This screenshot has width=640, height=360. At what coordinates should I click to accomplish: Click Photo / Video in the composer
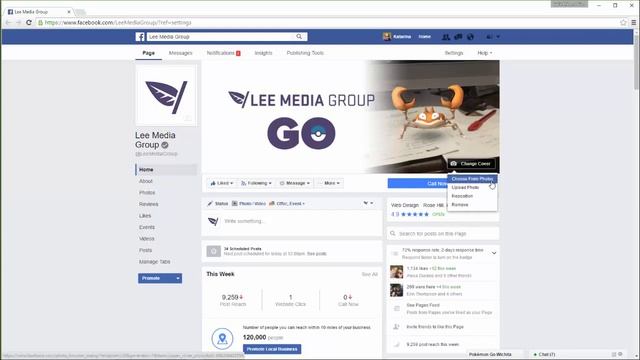tap(249, 203)
